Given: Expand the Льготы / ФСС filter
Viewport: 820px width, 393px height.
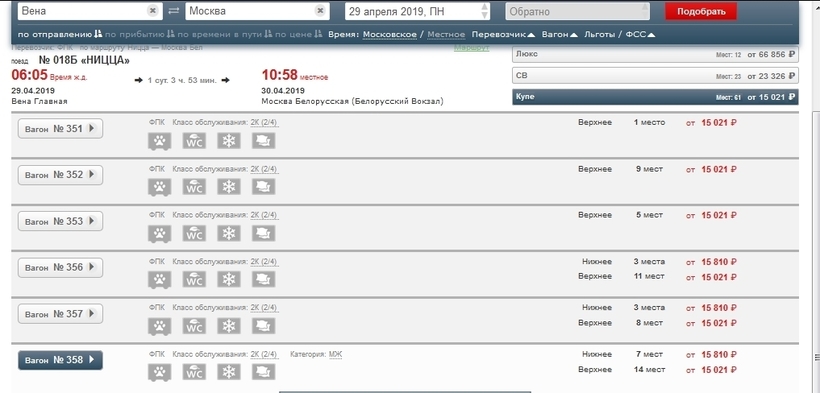Looking at the screenshot, I should pos(620,35).
